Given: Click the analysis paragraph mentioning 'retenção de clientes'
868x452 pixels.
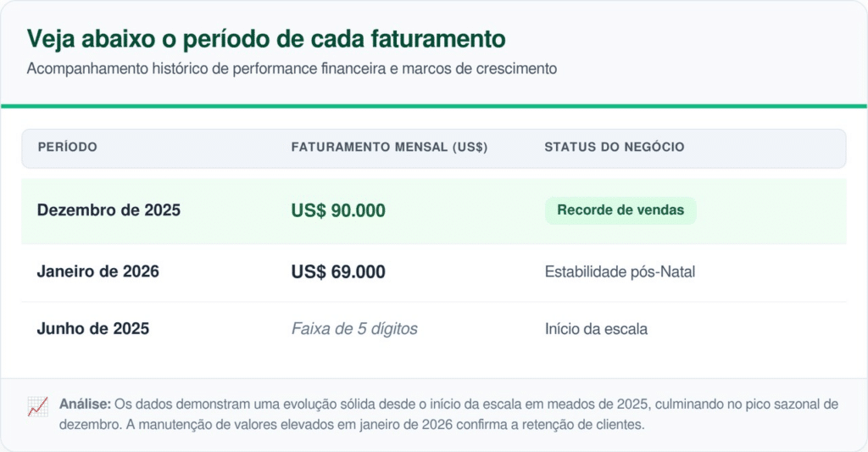Looking at the screenshot, I should 356,424.
